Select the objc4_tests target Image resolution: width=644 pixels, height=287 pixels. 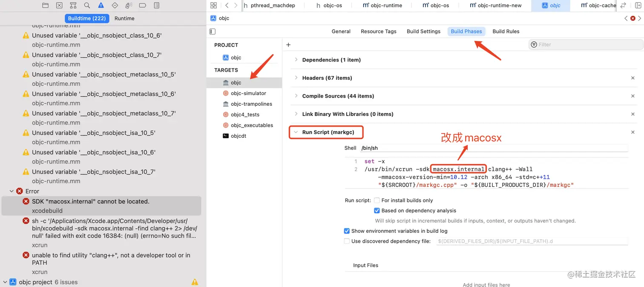(x=244, y=115)
